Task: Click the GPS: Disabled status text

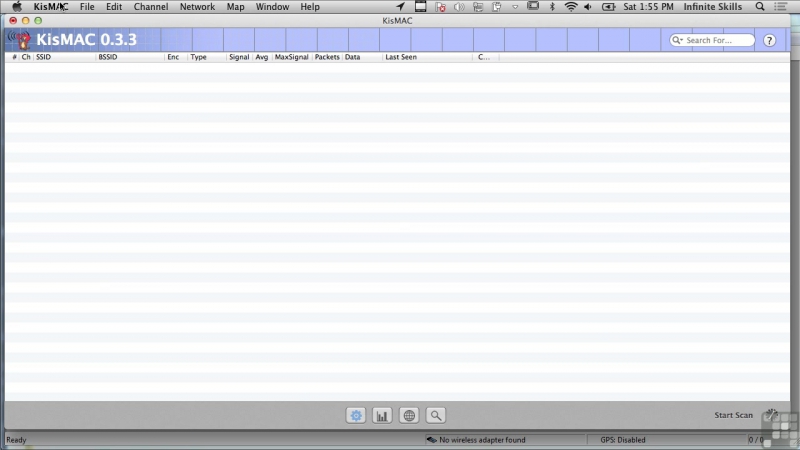Action: click(x=622, y=440)
